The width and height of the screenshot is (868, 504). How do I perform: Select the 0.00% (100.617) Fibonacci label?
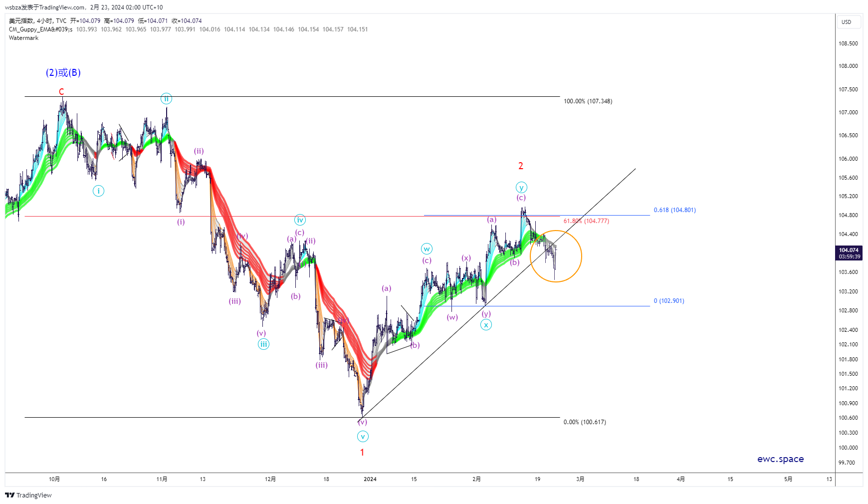coord(585,422)
